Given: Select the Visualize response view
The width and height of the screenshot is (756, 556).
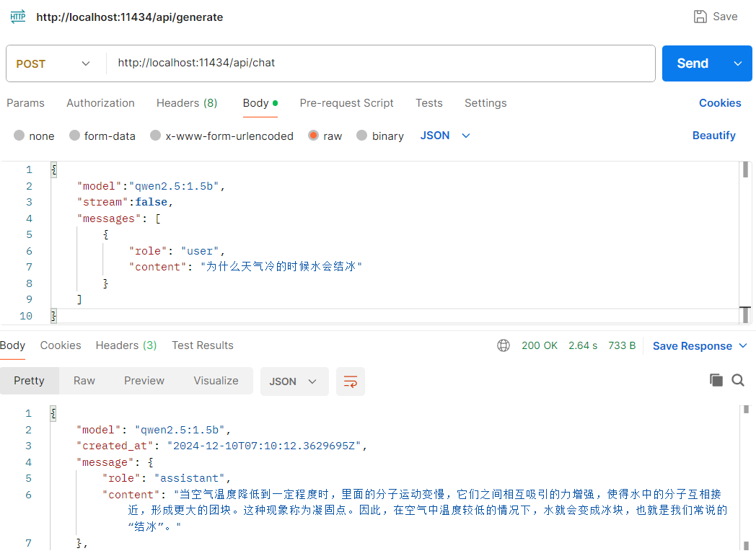Looking at the screenshot, I should pyautogui.click(x=216, y=381).
